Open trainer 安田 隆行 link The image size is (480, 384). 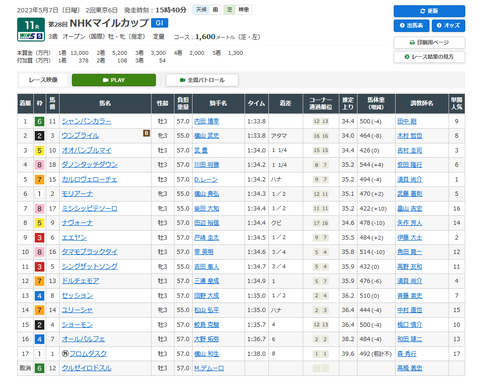point(410,165)
